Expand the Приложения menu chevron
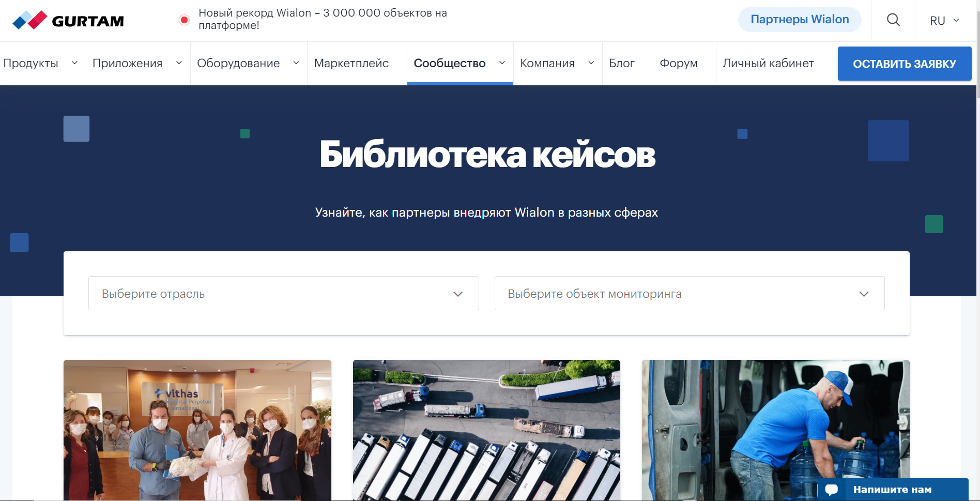This screenshot has height=501, width=980. tap(179, 63)
